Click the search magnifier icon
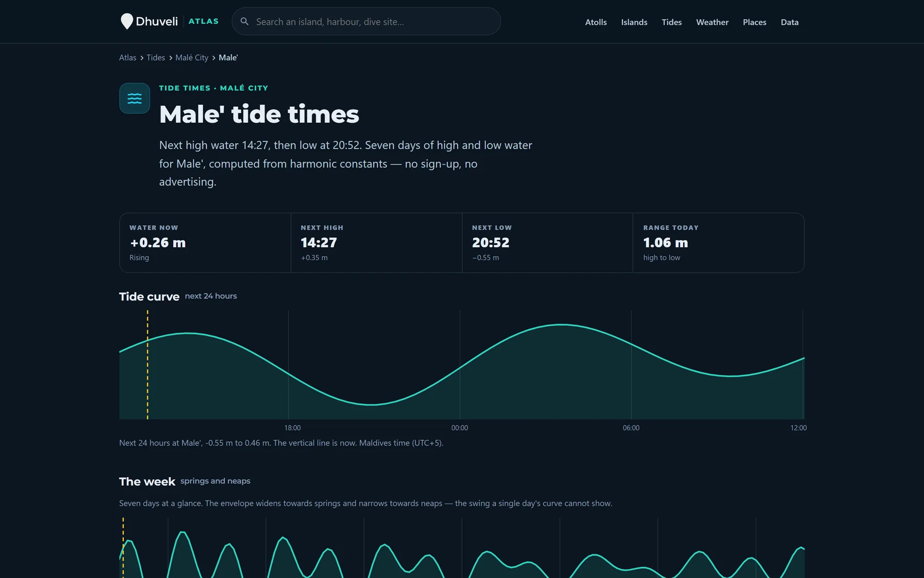 (245, 22)
